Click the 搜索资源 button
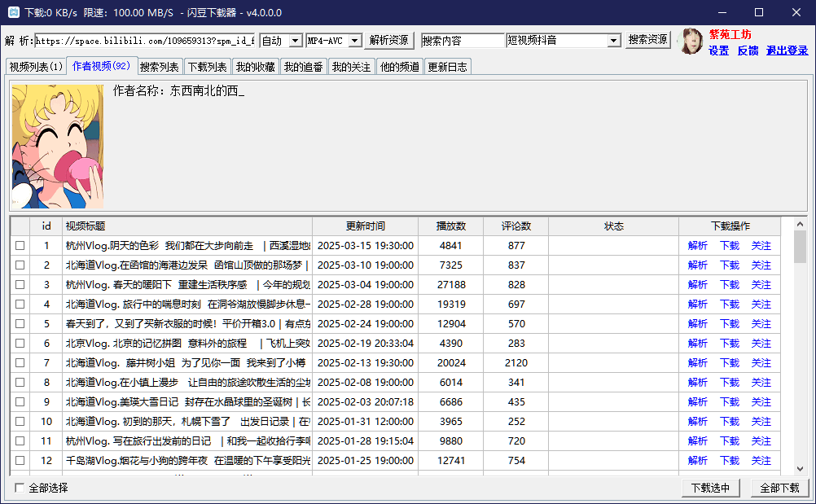This screenshot has width=816, height=504. [648, 40]
